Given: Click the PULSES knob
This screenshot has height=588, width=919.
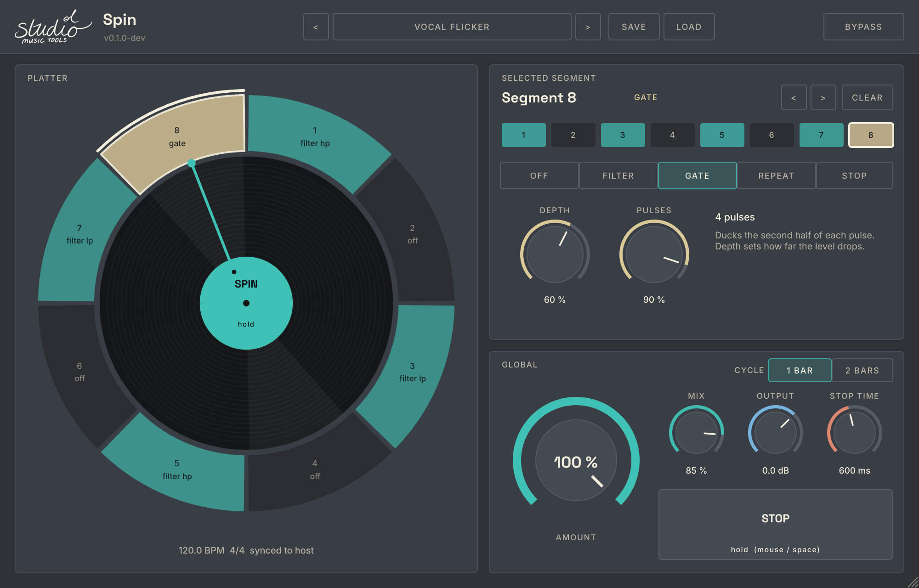Looking at the screenshot, I should click(x=654, y=254).
